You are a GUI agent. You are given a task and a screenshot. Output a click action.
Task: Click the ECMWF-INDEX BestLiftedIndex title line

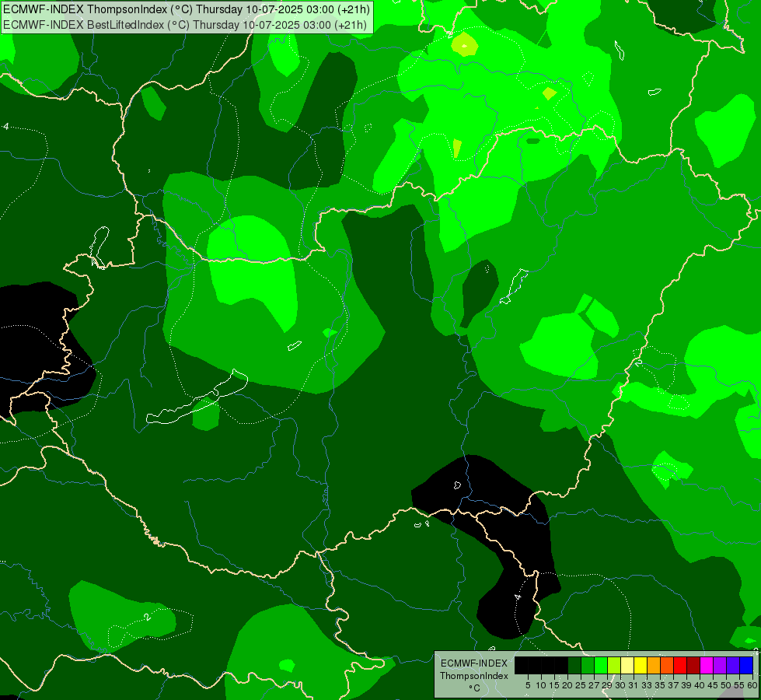tap(185, 24)
